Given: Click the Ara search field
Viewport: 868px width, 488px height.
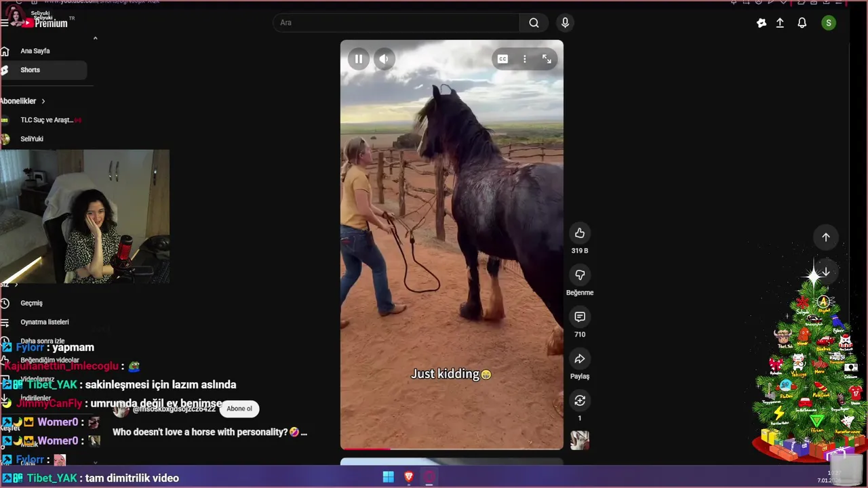Looking at the screenshot, I should [x=397, y=22].
